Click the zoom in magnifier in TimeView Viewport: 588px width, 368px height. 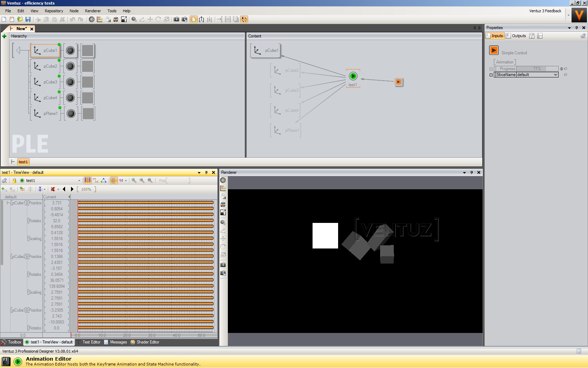[134, 180]
